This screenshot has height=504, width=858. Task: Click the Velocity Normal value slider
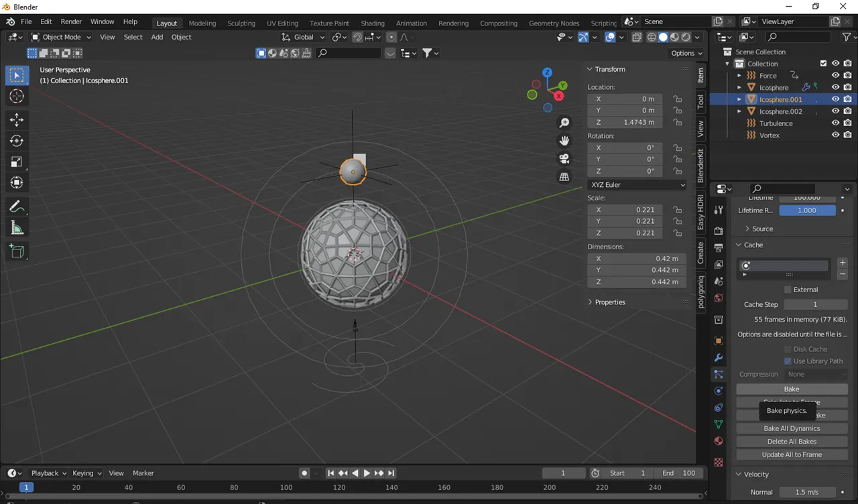tap(807, 492)
